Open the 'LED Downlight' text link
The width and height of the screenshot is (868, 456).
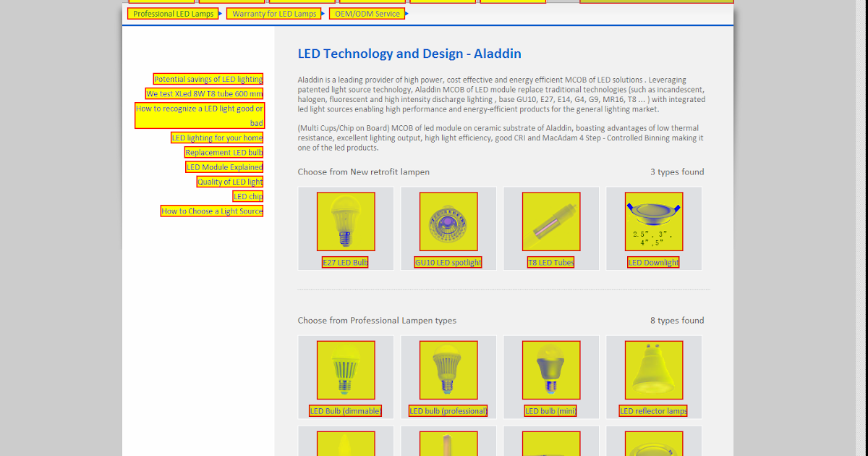(x=654, y=263)
